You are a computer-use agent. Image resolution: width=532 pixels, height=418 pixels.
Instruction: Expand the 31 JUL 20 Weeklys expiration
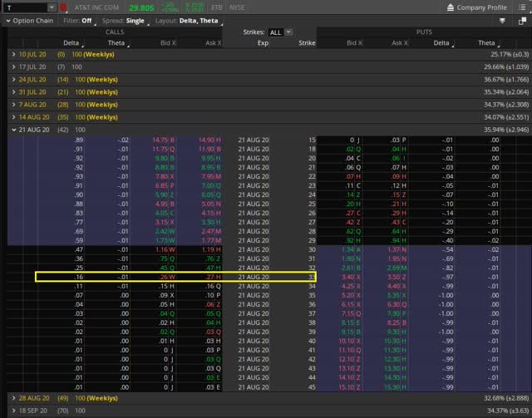pyautogui.click(x=13, y=92)
